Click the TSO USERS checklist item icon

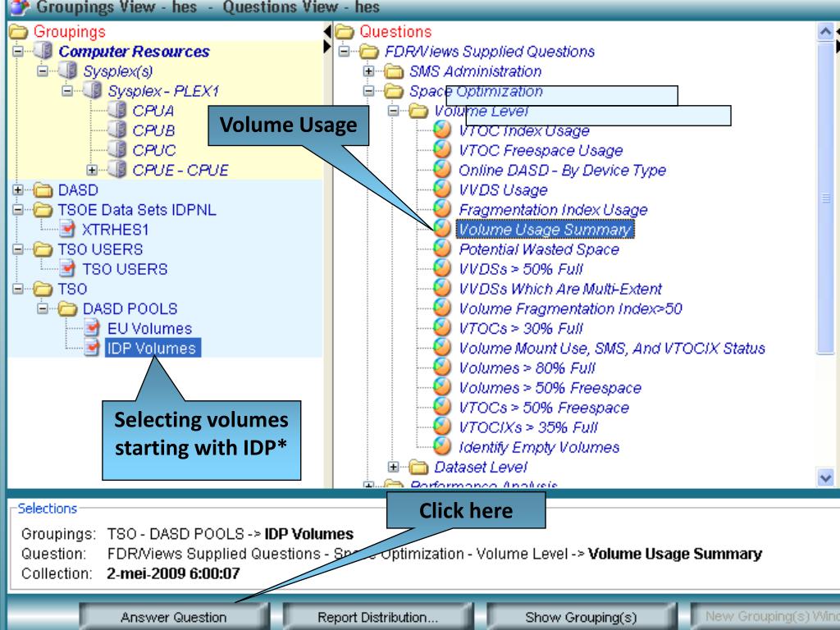(x=66, y=268)
